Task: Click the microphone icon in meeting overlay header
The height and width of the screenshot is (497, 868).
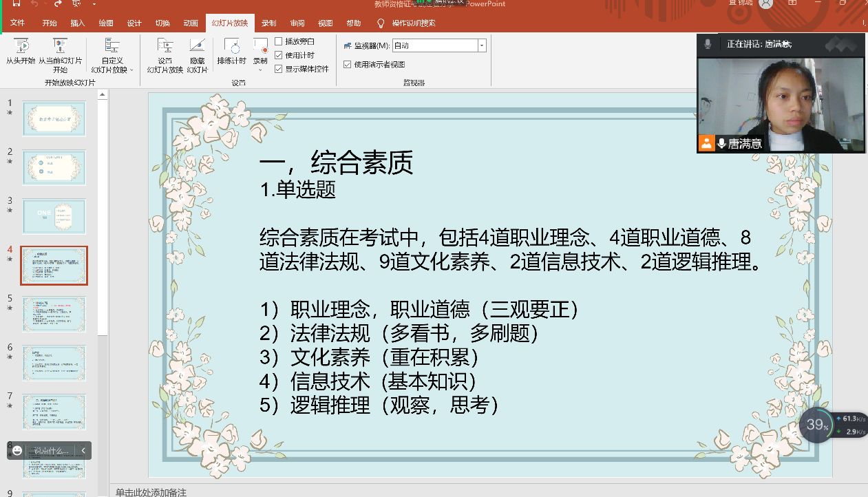Action: [707, 44]
